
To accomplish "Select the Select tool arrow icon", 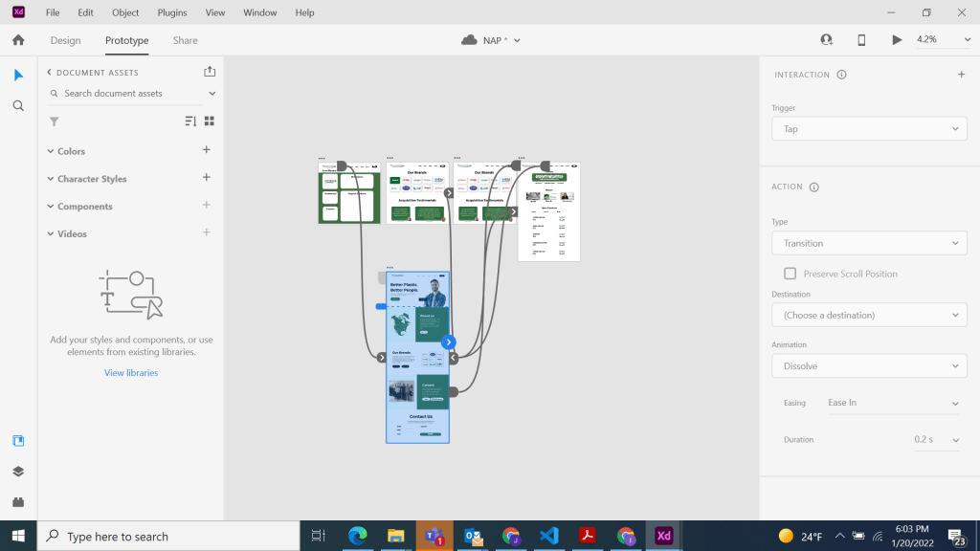I will click(x=18, y=75).
